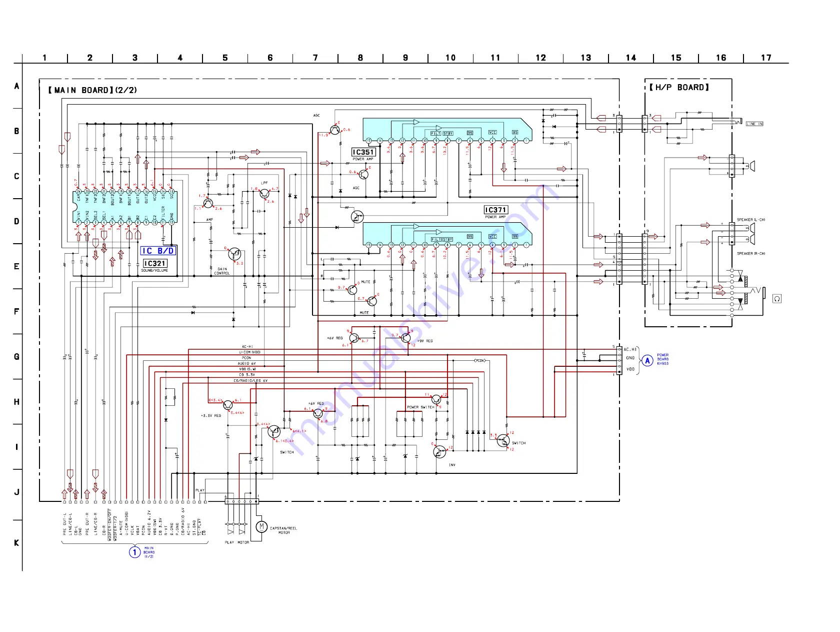Click the INV transistor label
Viewport: 840px width, 632px height.
coord(452,465)
